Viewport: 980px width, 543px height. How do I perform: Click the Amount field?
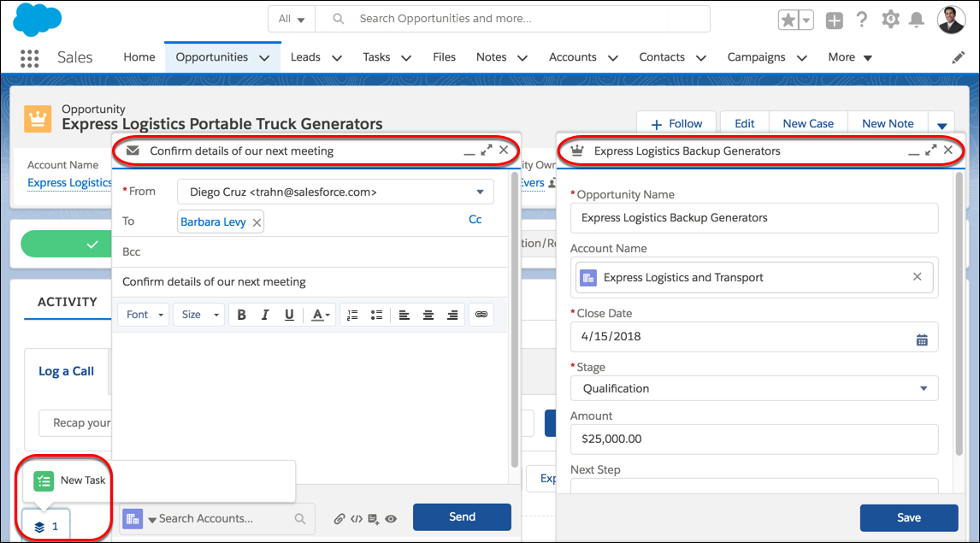coord(754,440)
